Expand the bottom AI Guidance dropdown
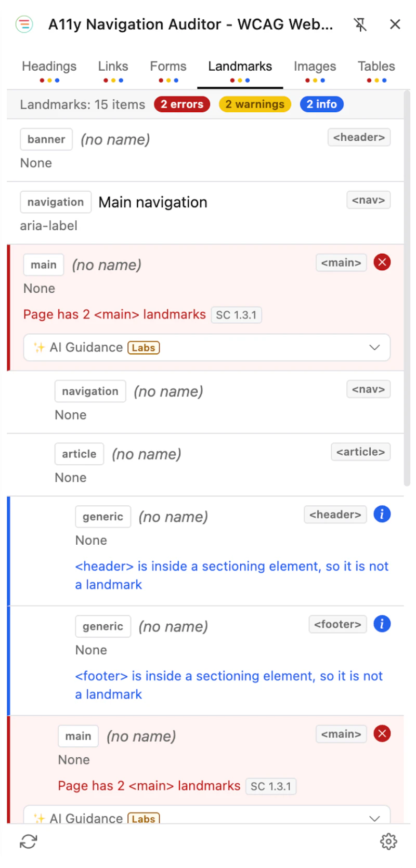416x868 pixels. [x=207, y=815]
